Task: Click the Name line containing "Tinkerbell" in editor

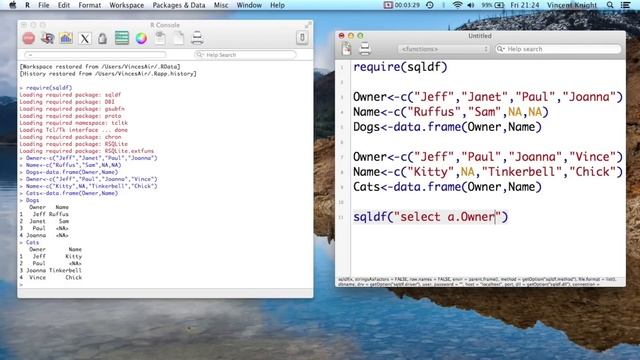Action: tap(488, 172)
